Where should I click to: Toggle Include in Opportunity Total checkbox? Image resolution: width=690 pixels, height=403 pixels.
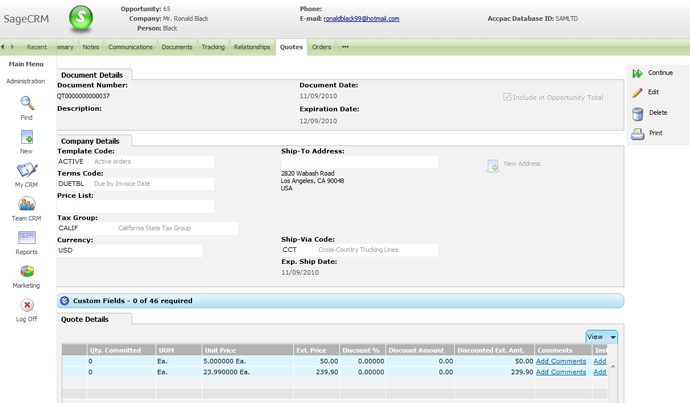pyautogui.click(x=508, y=97)
